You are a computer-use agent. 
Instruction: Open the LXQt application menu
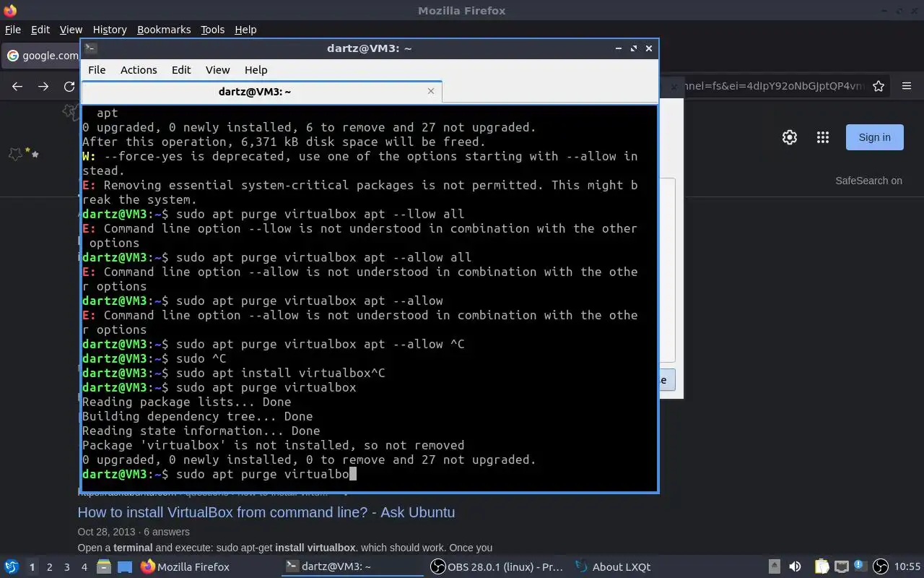point(12,566)
